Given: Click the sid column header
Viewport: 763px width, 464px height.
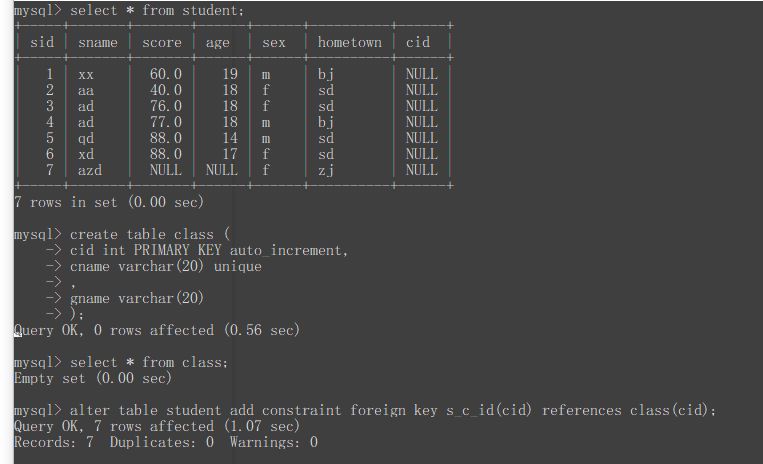Looking at the screenshot, I should 42,42.
